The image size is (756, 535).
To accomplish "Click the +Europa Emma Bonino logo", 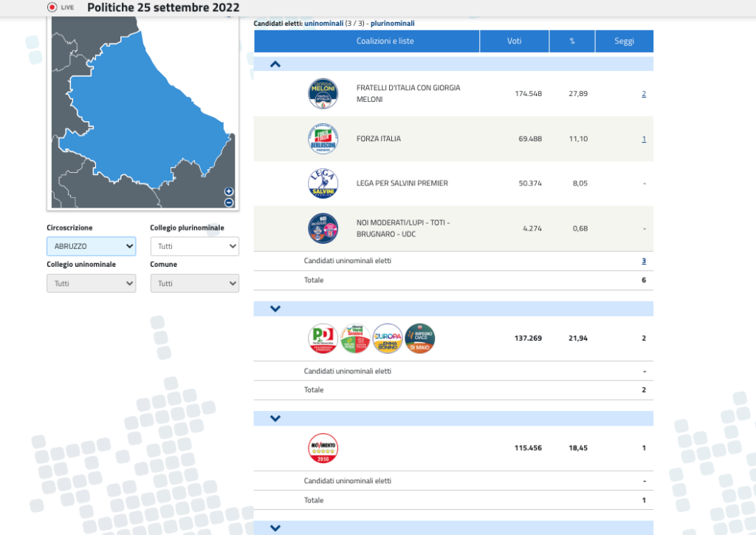I will [388, 338].
